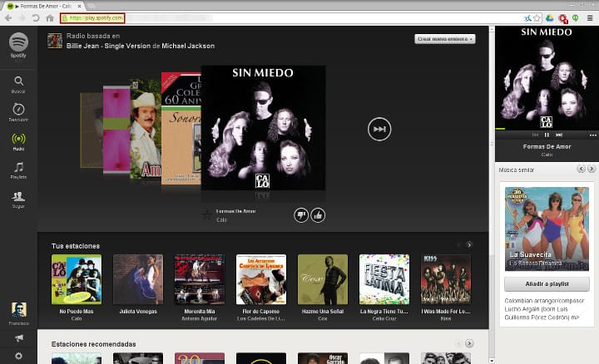Expand the Crear nueva emisora dropdown

pyautogui.click(x=445, y=39)
